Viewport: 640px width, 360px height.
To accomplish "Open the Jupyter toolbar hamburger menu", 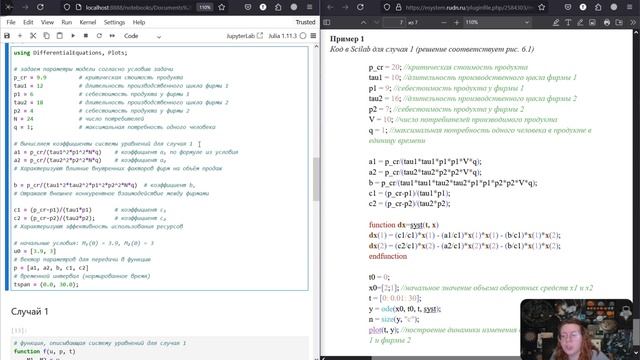I will 313,36.
